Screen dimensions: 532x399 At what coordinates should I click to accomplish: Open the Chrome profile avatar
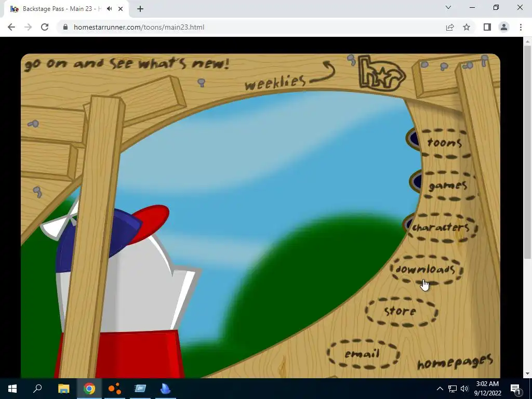tap(504, 27)
